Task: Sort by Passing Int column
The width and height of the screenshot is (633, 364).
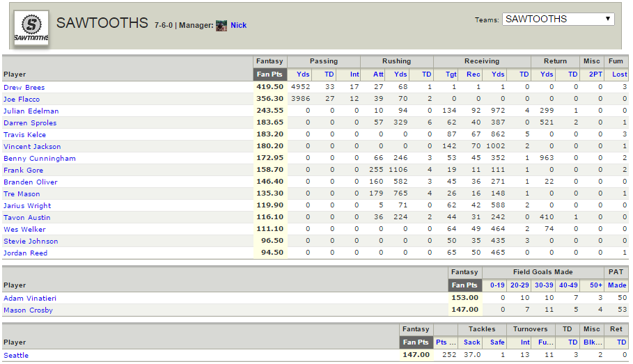Action: 354,74
